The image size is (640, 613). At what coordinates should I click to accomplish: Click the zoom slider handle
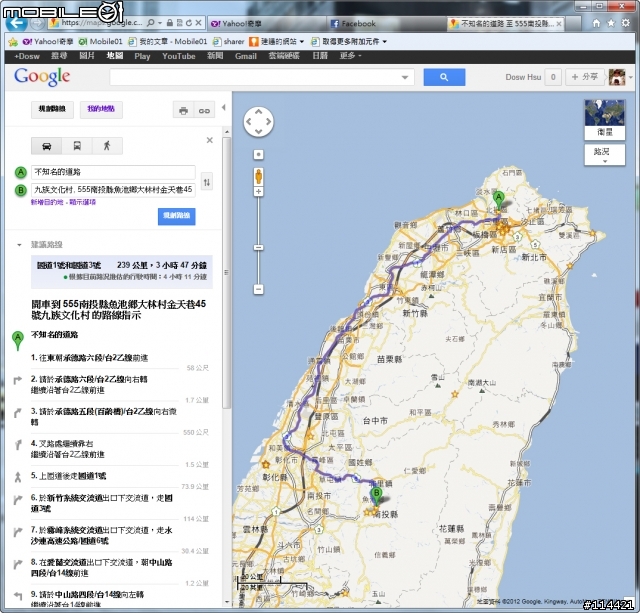click(258, 247)
